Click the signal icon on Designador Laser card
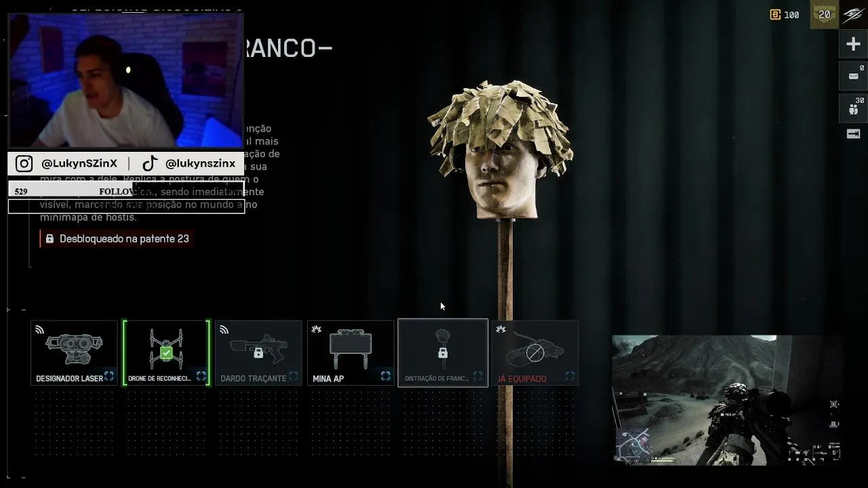 click(39, 330)
